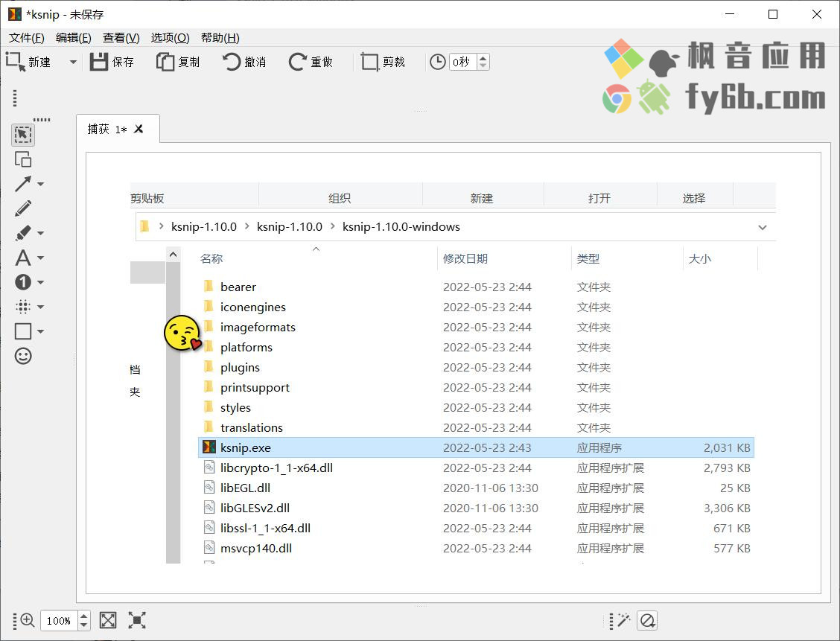Choose the Number counter tool
840x641 pixels.
[x=23, y=282]
